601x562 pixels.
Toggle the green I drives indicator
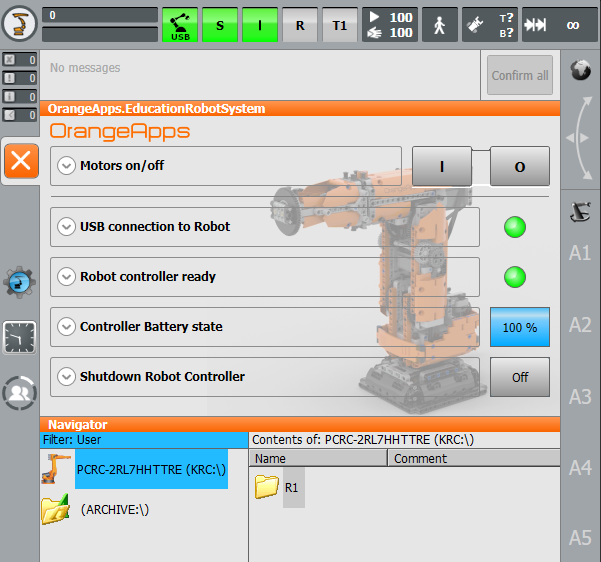pos(260,25)
